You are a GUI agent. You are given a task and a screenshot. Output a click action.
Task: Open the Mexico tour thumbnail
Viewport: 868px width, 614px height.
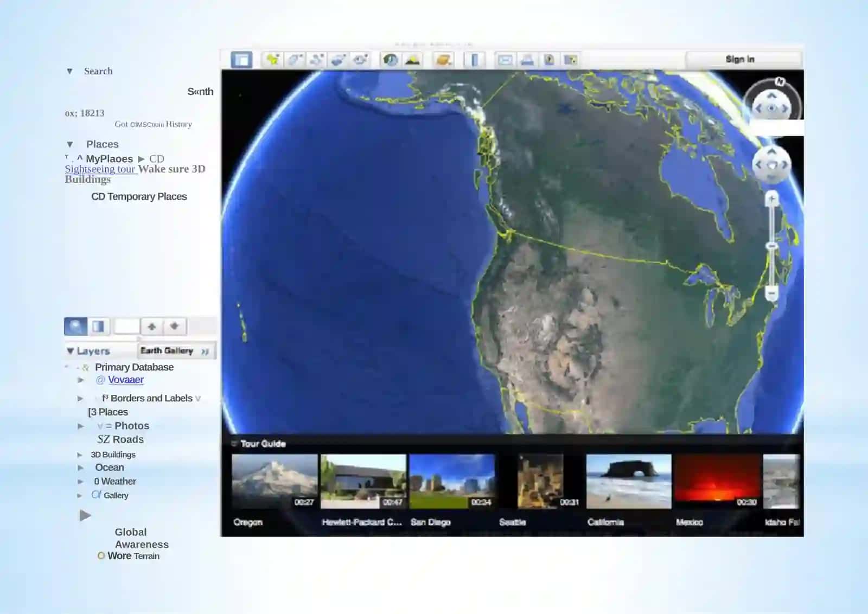(717, 481)
